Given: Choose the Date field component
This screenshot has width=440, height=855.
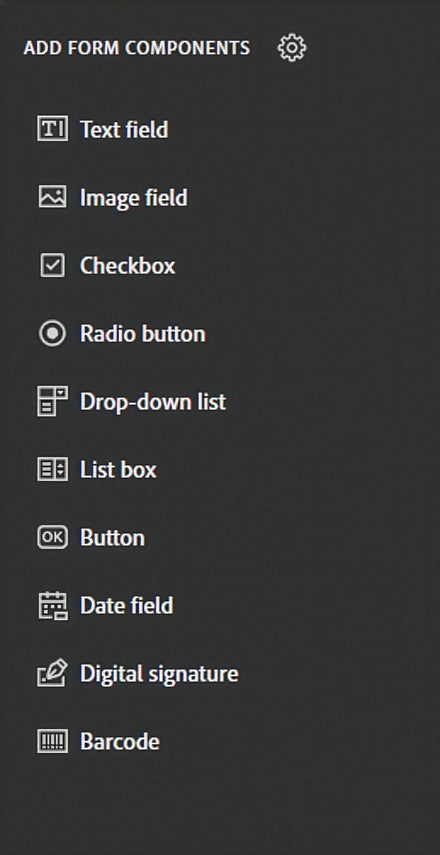Looking at the screenshot, I should 105,606.
